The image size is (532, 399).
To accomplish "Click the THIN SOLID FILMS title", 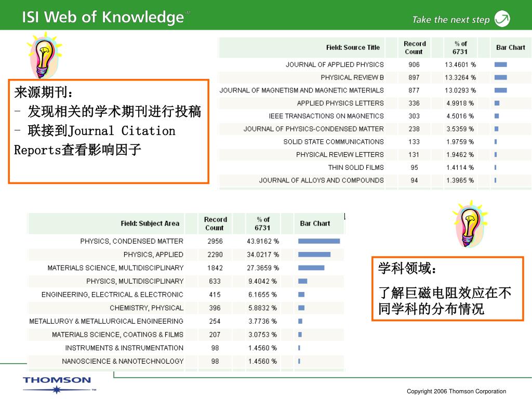I will tap(356, 168).
